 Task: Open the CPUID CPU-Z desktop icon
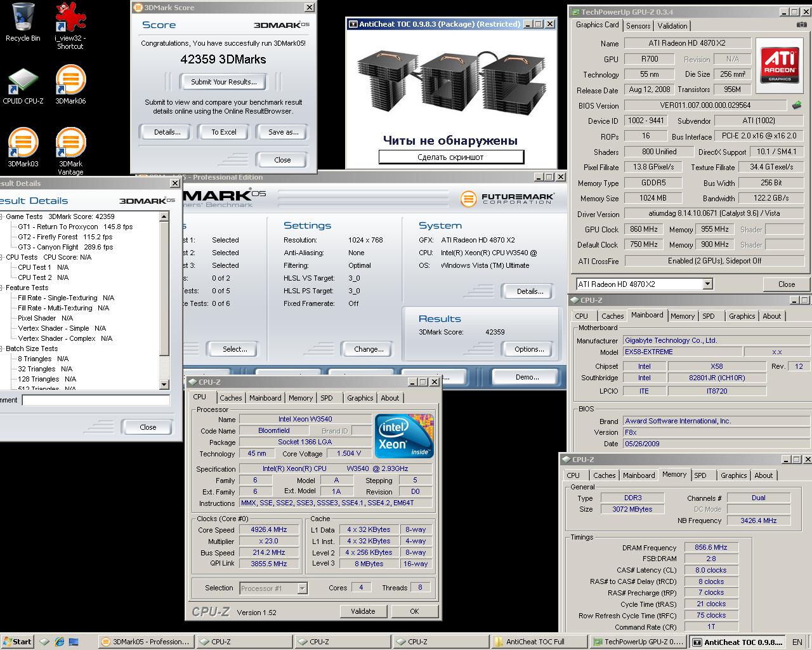[23, 86]
